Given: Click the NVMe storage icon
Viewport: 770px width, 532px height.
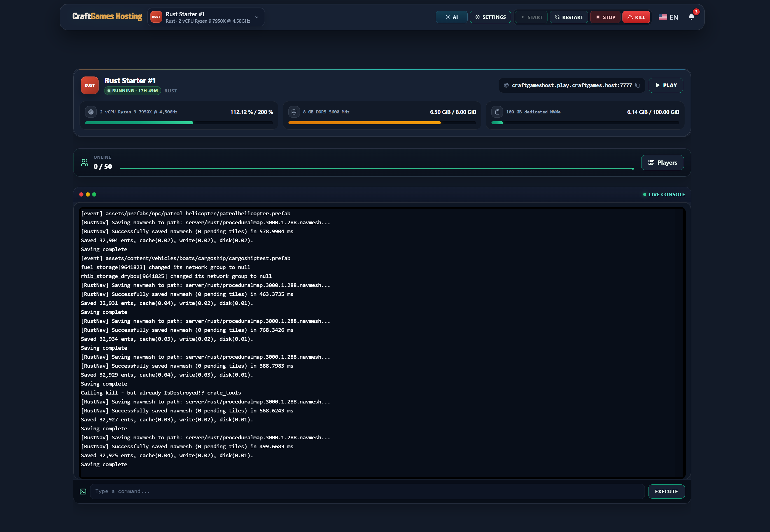Looking at the screenshot, I should click(x=497, y=112).
